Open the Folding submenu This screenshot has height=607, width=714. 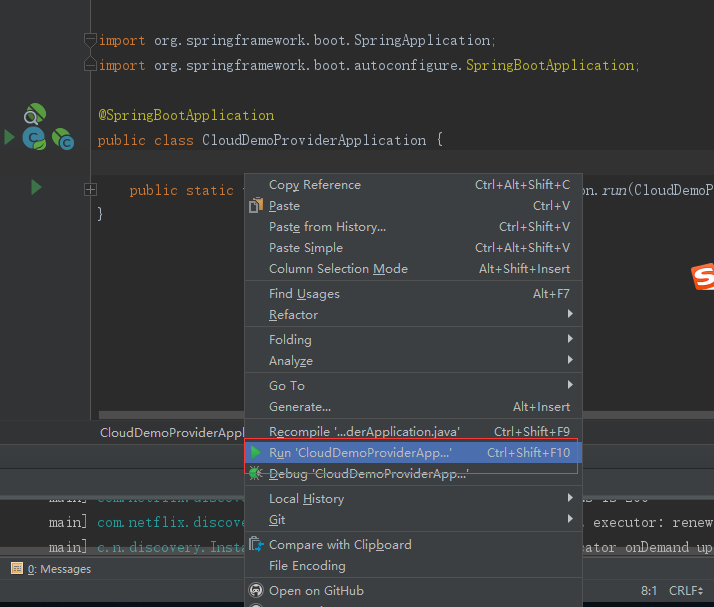(413, 339)
